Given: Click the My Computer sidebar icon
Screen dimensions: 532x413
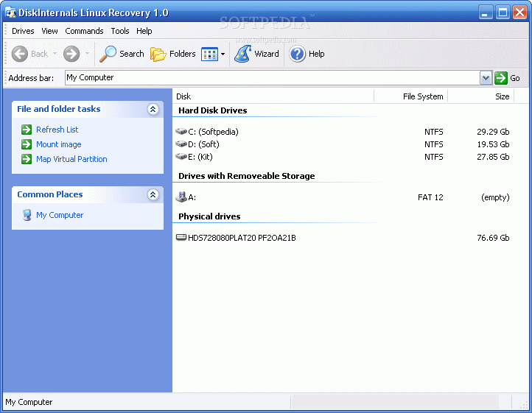Looking at the screenshot, I should tap(27, 215).
